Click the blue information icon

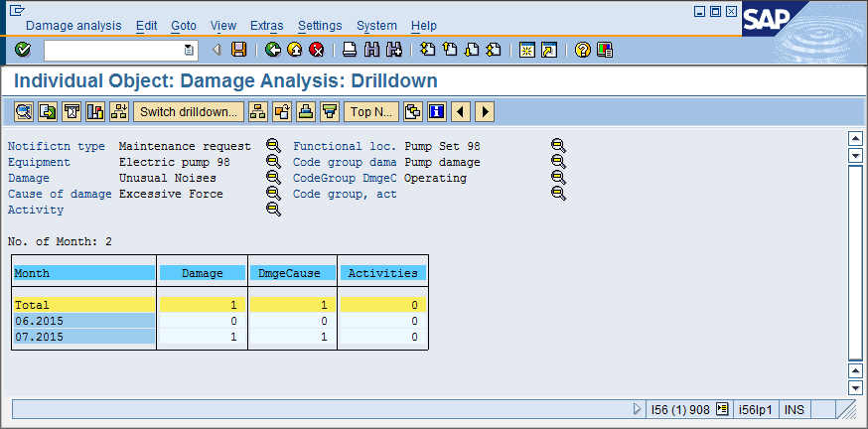tap(437, 112)
